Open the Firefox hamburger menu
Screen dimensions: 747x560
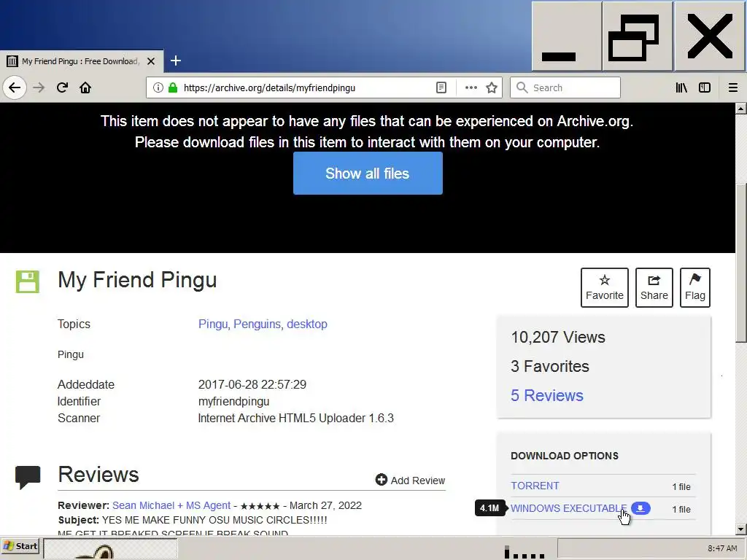pos(732,87)
